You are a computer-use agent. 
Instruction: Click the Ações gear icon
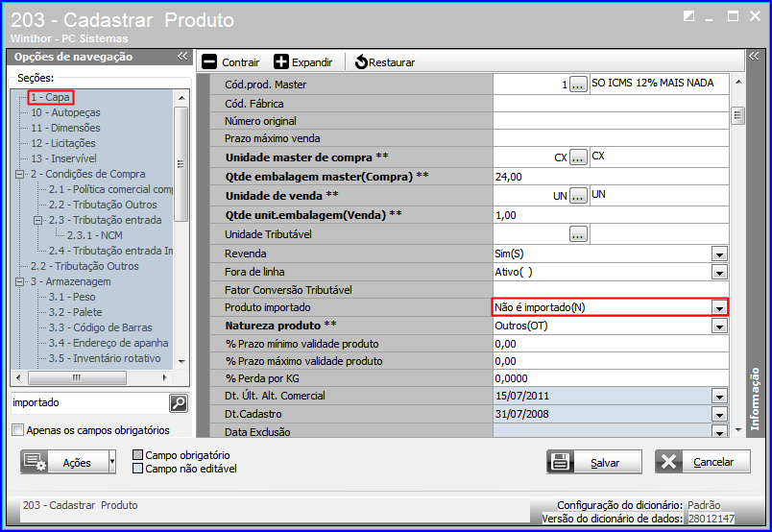pos(35,462)
